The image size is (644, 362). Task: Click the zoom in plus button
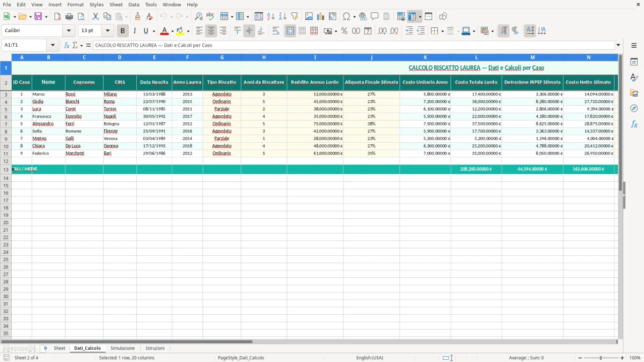click(x=623, y=358)
